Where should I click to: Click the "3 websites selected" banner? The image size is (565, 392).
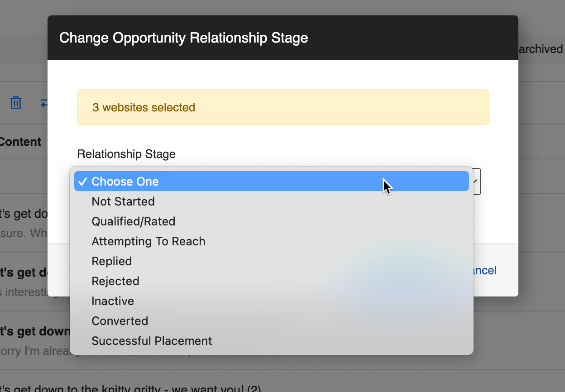coord(282,107)
